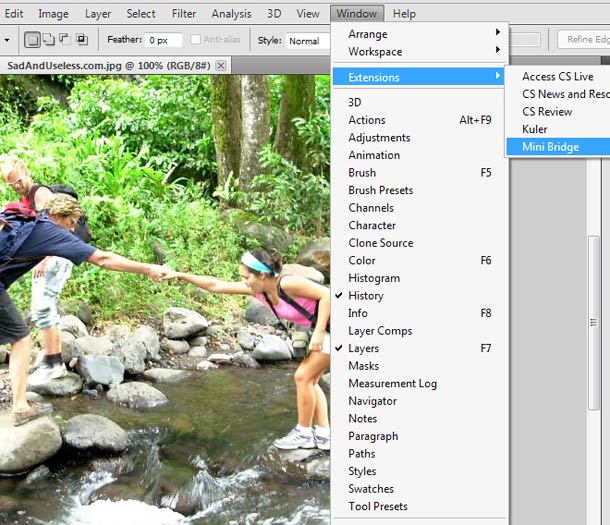Choose Brush Presets in Window menu
610x525 pixels.
(x=380, y=190)
